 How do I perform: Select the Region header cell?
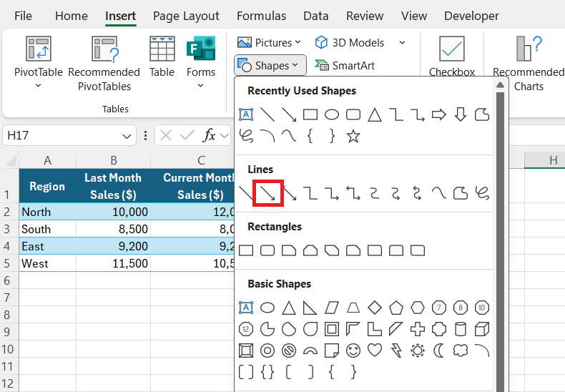[48, 186]
